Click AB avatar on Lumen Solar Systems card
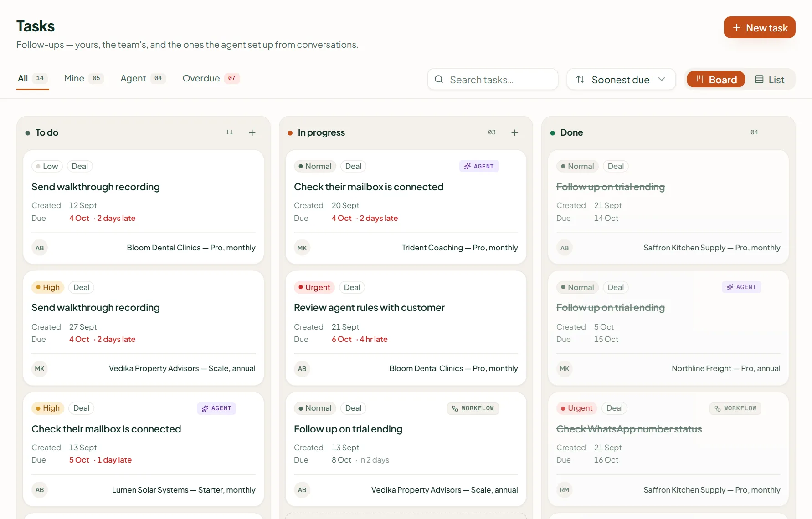This screenshot has width=812, height=519. (x=40, y=490)
